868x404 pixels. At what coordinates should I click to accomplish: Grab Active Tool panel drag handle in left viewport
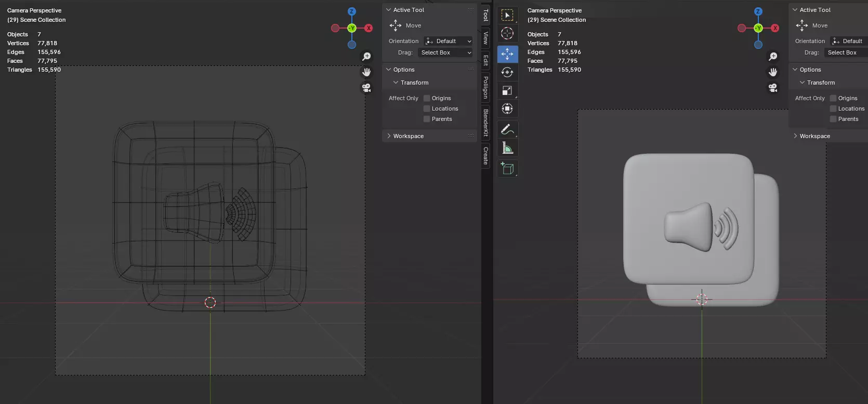[470, 10]
